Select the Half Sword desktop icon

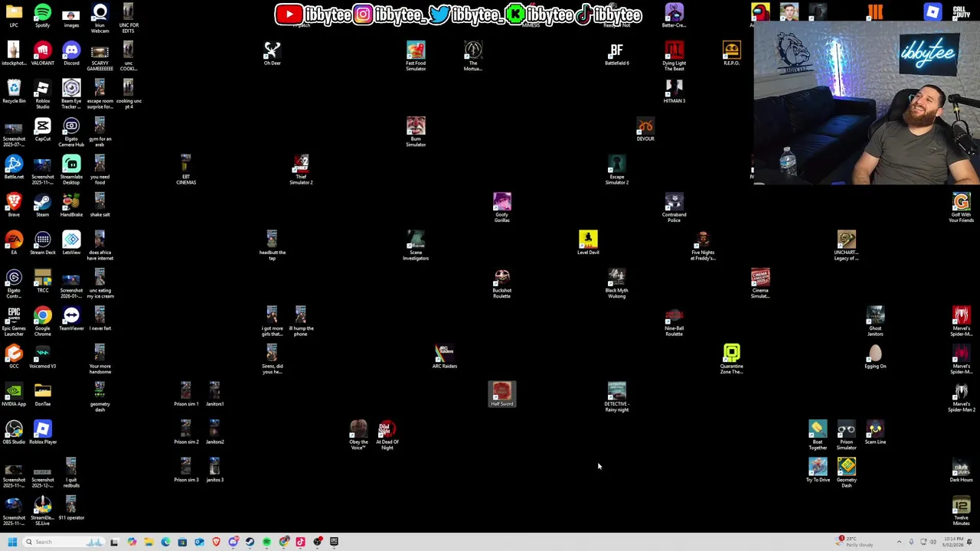tap(501, 394)
